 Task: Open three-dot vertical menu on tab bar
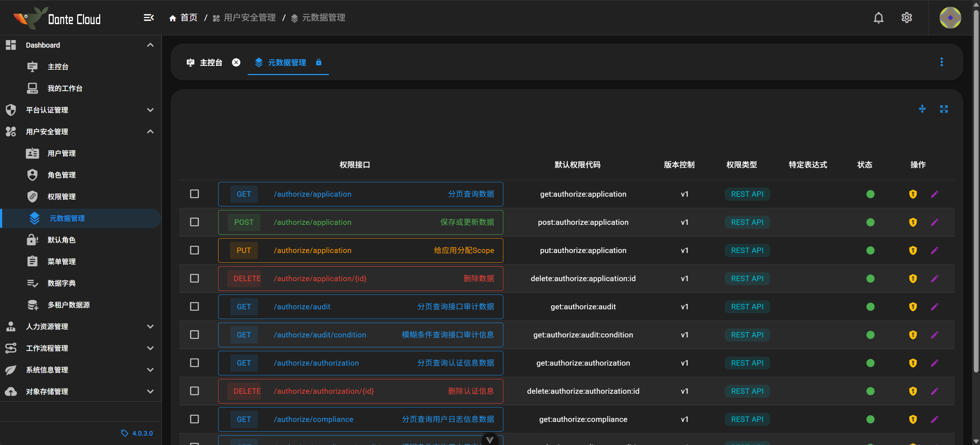941,62
